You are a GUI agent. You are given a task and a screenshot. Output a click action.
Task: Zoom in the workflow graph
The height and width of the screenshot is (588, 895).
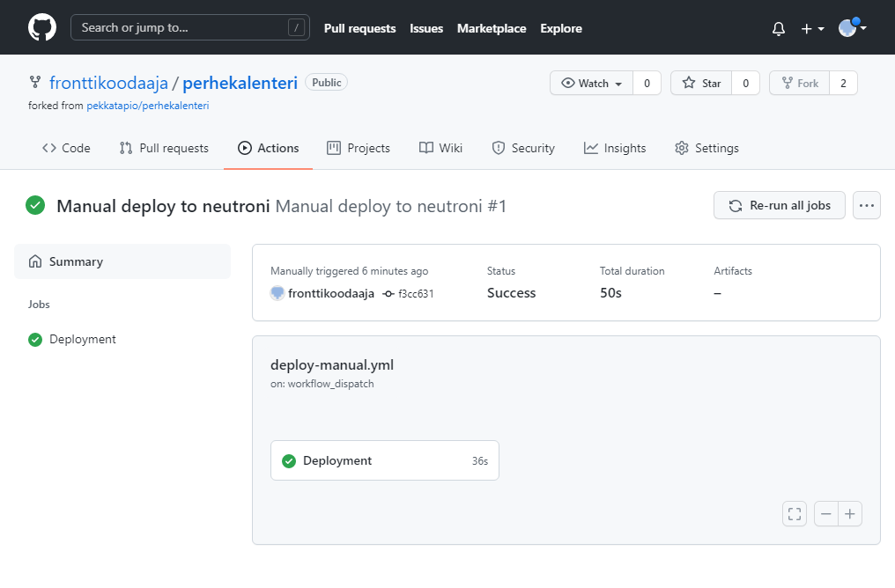[850, 514]
